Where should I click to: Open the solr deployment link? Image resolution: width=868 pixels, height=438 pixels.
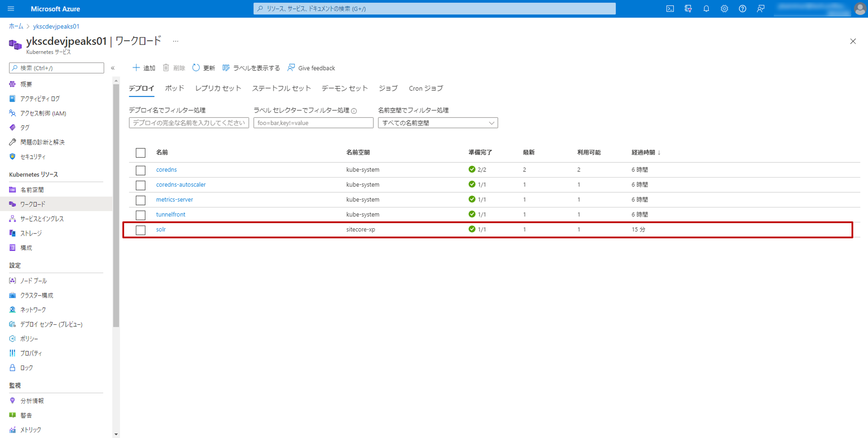(161, 229)
